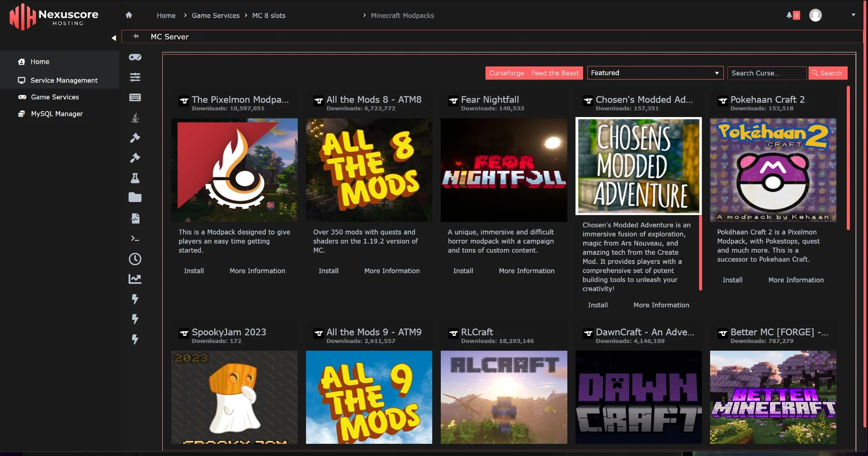The image size is (868, 456).
Task: Select the Curseforge source tab
Action: [506, 73]
